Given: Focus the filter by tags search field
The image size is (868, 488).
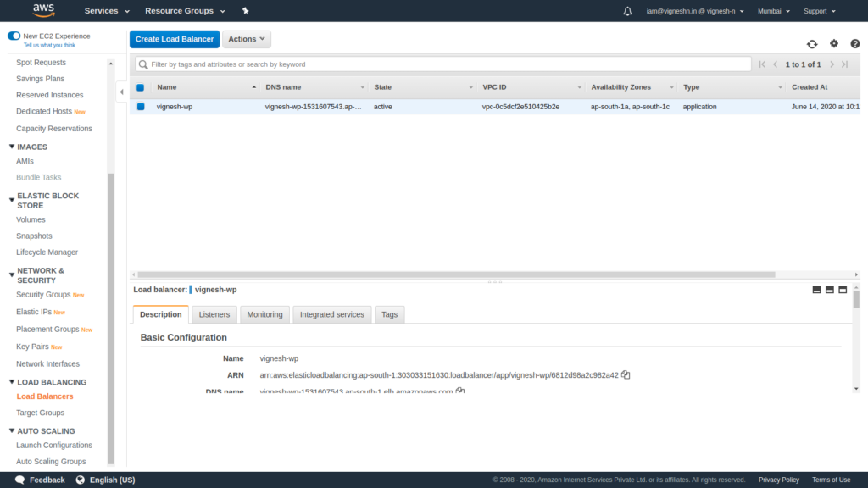Looking at the screenshot, I should (x=442, y=64).
